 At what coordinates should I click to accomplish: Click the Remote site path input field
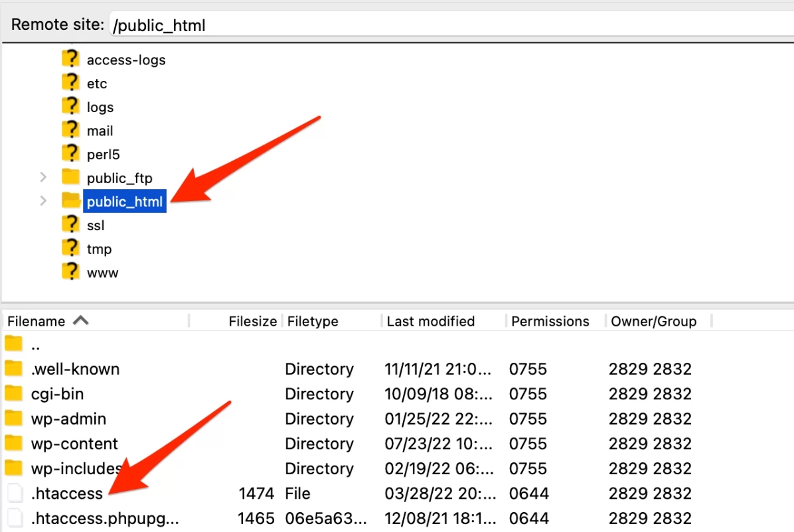tap(266, 25)
